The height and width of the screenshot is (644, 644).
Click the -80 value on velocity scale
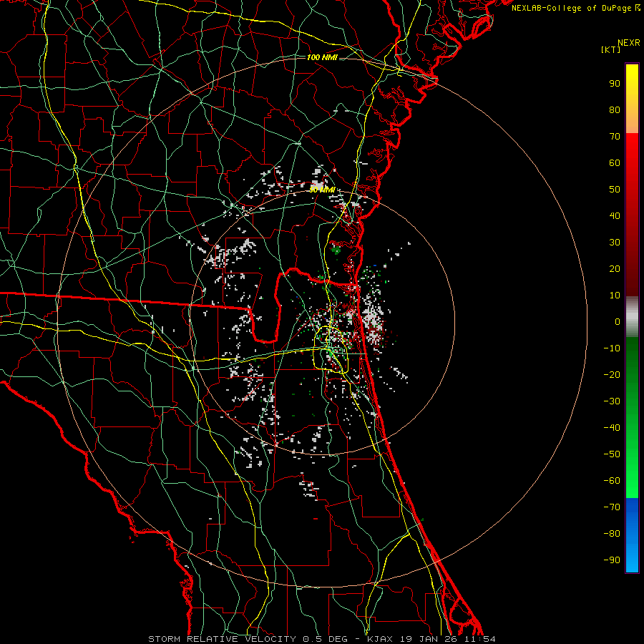point(612,534)
